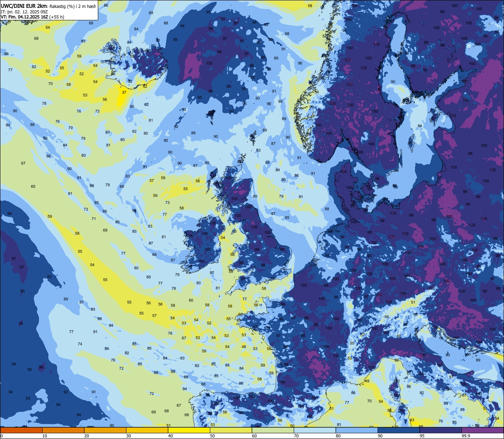Viewport: 504px width, 439px height.
Task: Click the legend segment between 50 and 60
Action: pos(231,430)
